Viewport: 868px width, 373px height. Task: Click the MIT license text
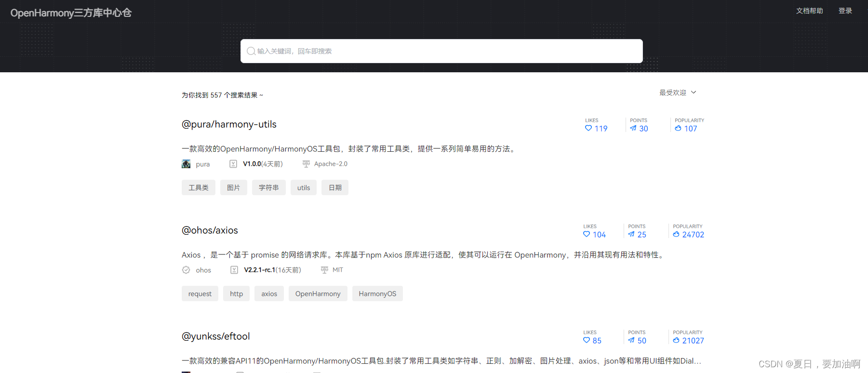pyautogui.click(x=338, y=270)
